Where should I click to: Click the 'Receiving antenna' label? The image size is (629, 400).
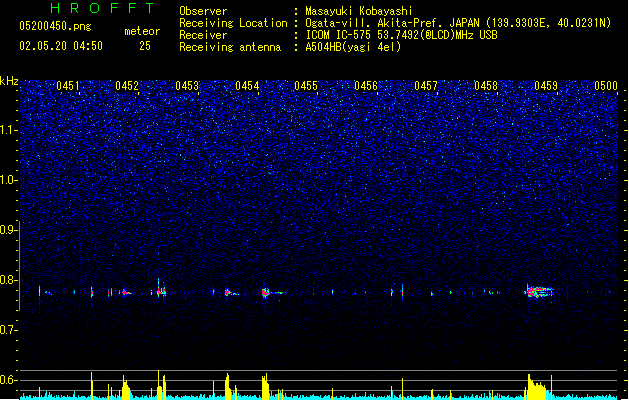230,47
